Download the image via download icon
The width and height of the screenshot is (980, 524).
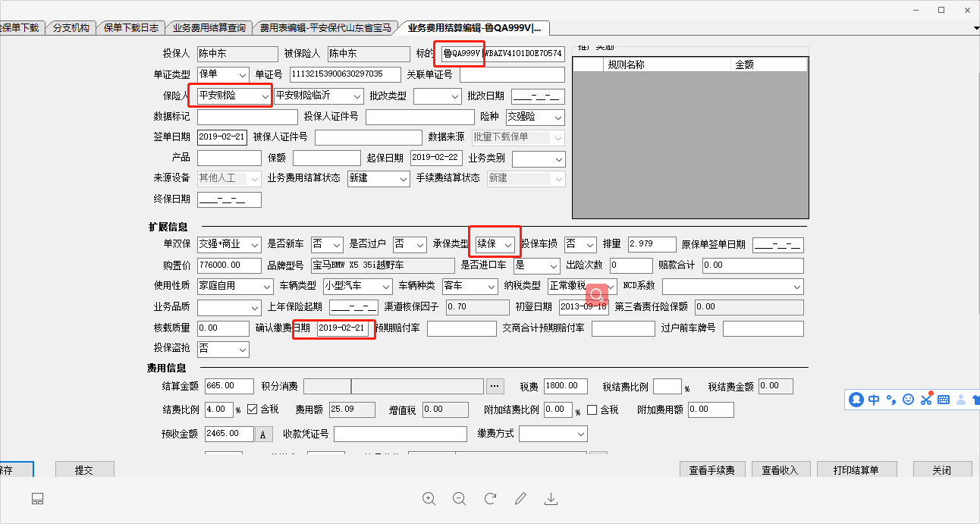coord(551,499)
